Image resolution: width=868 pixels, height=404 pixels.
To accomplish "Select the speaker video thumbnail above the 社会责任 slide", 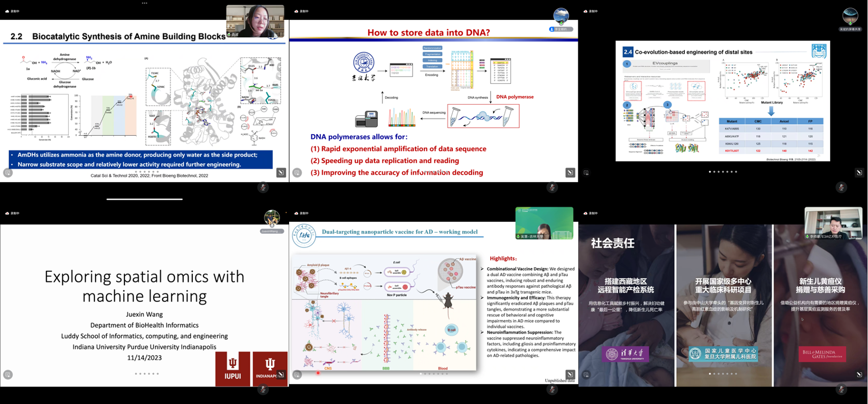I will pyautogui.click(x=833, y=223).
